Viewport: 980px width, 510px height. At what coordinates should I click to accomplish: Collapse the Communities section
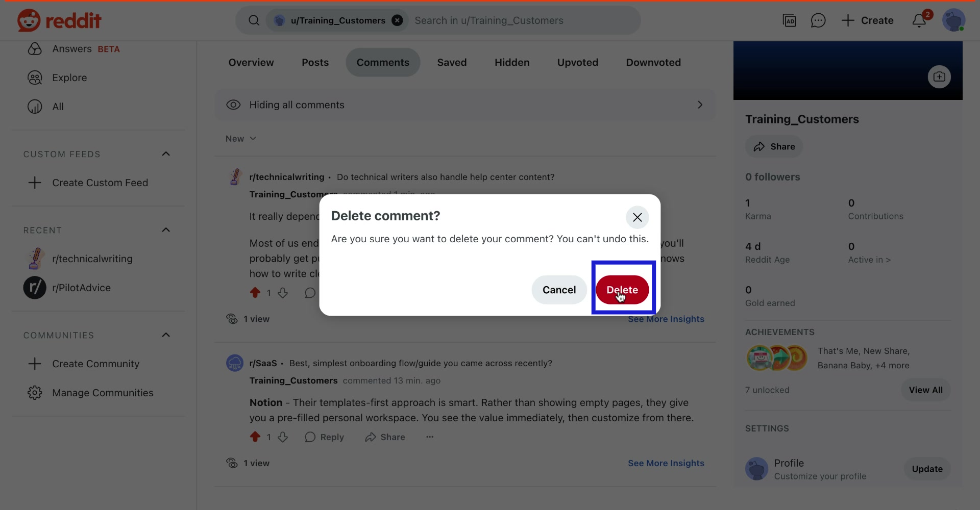point(166,335)
